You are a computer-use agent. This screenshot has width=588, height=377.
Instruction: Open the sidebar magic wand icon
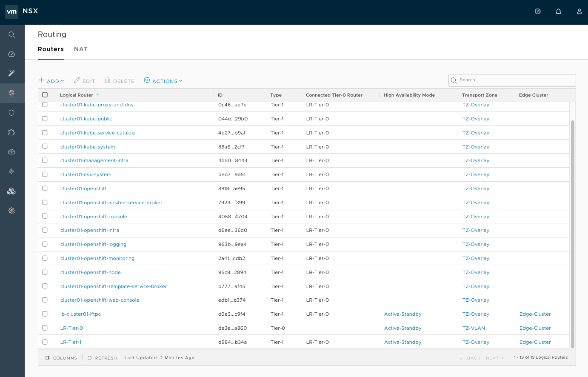(x=12, y=73)
